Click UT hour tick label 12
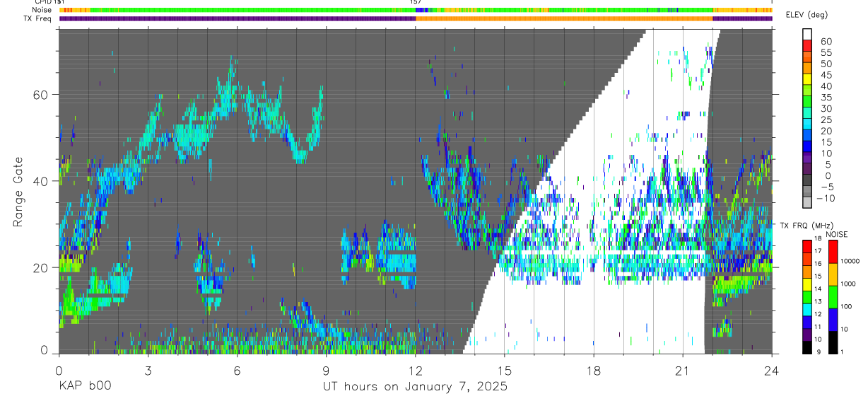 (416, 370)
